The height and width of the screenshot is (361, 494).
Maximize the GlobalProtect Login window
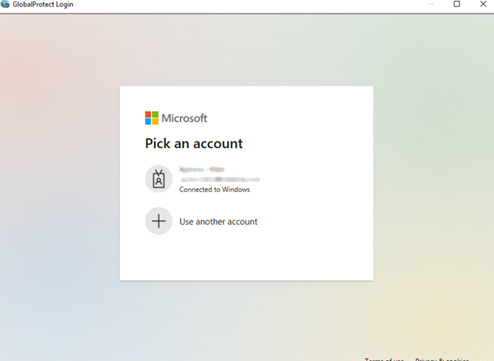457,4
